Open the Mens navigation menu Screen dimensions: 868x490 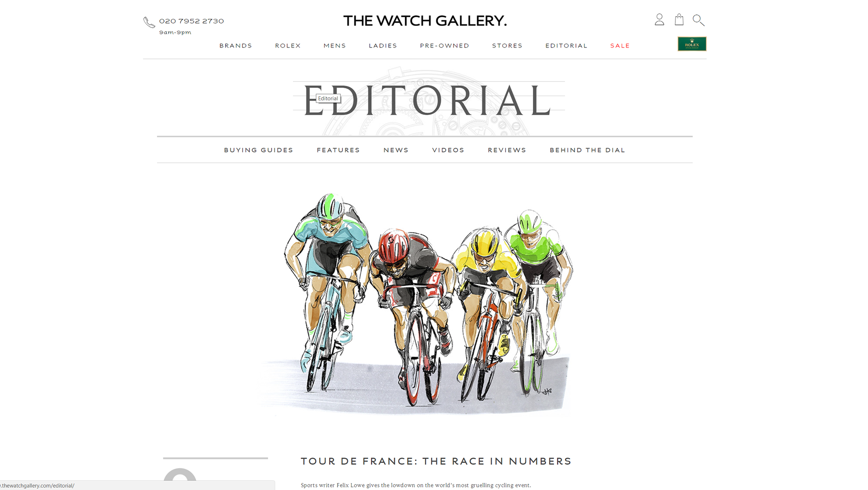[335, 46]
